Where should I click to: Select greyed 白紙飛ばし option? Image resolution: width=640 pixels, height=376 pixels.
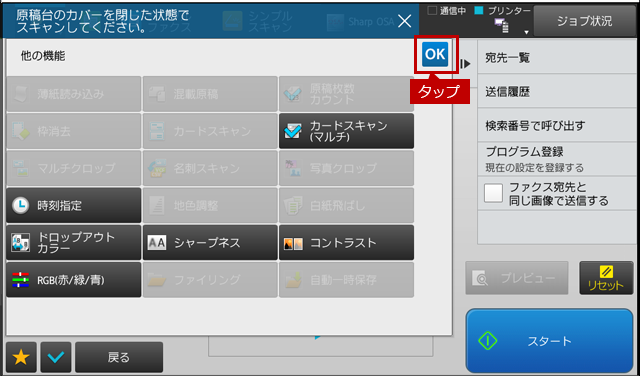tap(347, 205)
